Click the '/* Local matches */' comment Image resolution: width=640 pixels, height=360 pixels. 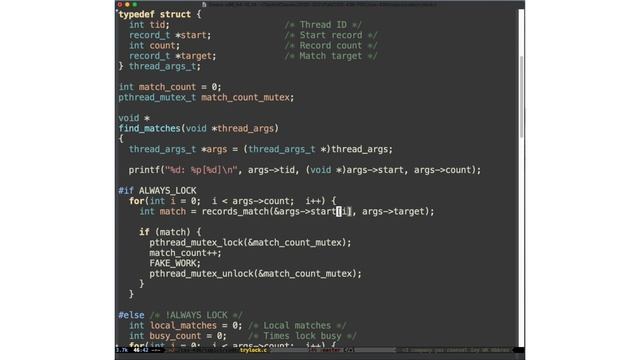pyautogui.click(x=297, y=325)
